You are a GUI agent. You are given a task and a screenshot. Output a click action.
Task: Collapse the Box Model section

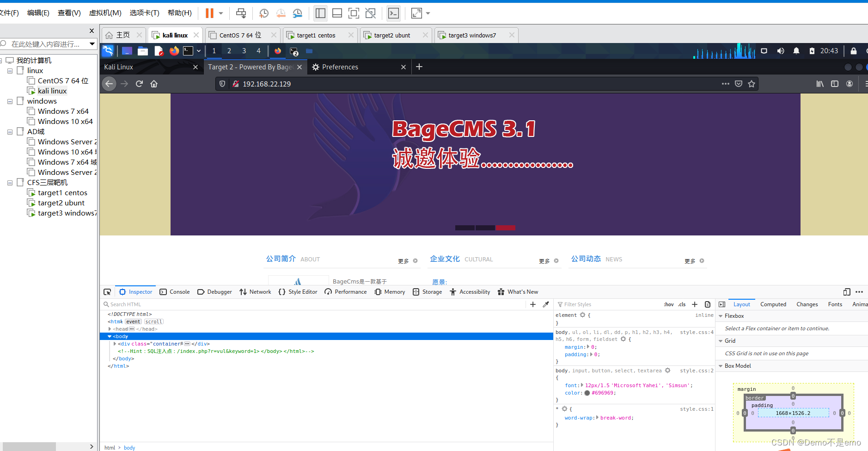point(721,366)
